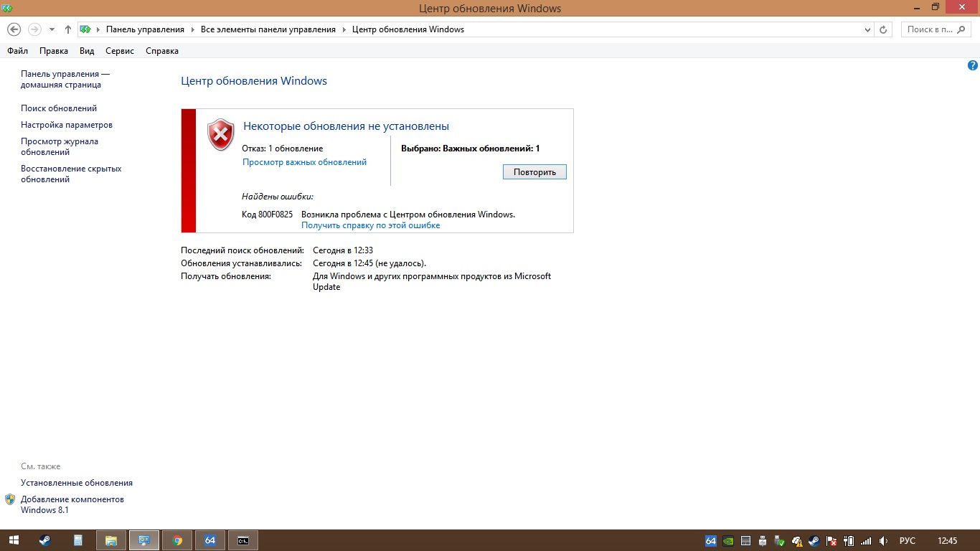980x551 pixels.
Task: Go to Панель управления домашняя страница
Action: [65, 79]
